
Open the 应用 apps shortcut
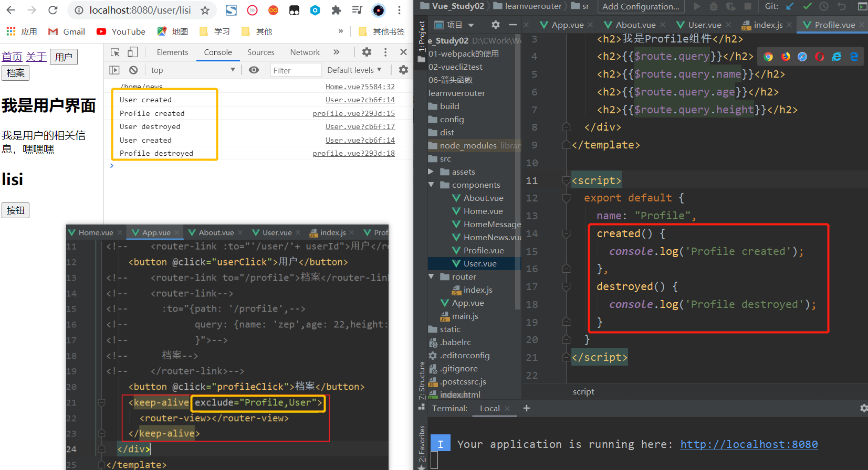click(x=22, y=31)
